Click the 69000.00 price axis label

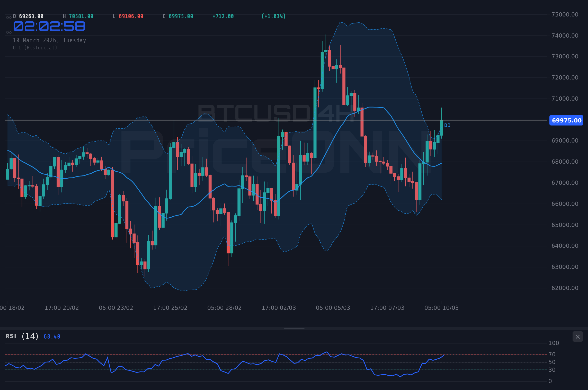point(565,140)
